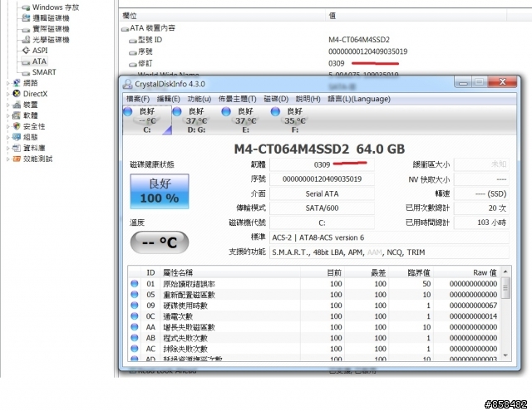Click the DirectX icon in the tree
532x411 pixels.
point(17,94)
